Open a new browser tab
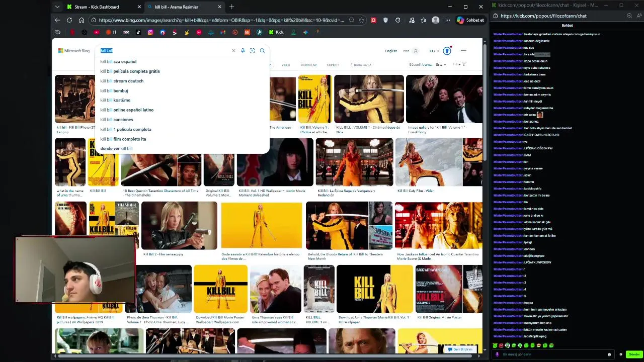 tap(231, 7)
